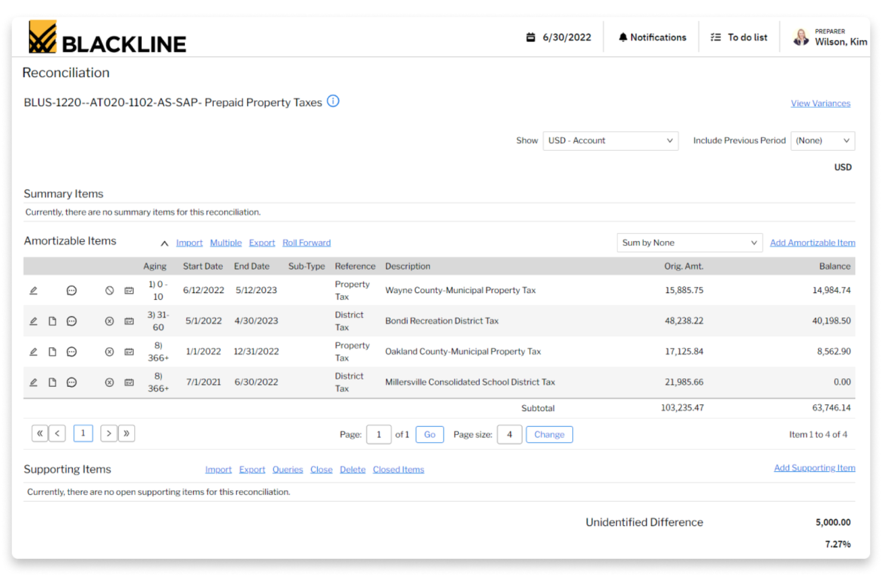The height and width of the screenshot is (588, 882).
Task: Click Export link under Amortizable Items
Action: pyautogui.click(x=262, y=242)
